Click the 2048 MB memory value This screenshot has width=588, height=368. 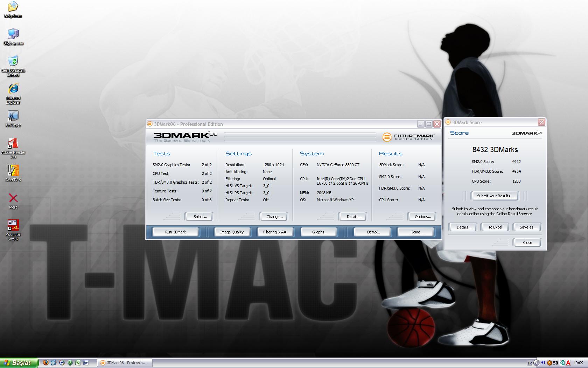tap(324, 193)
